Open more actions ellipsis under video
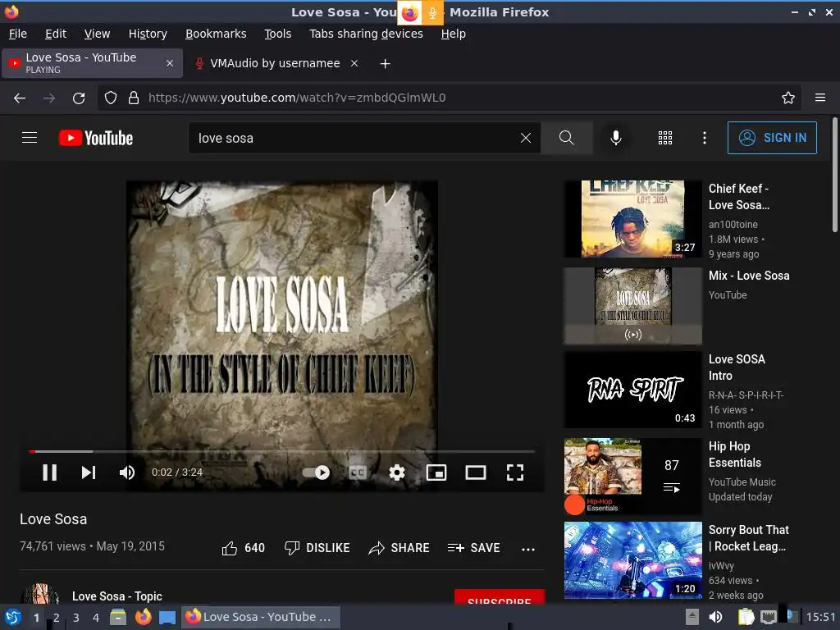This screenshot has width=840, height=630. pyautogui.click(x=528, y=549)
